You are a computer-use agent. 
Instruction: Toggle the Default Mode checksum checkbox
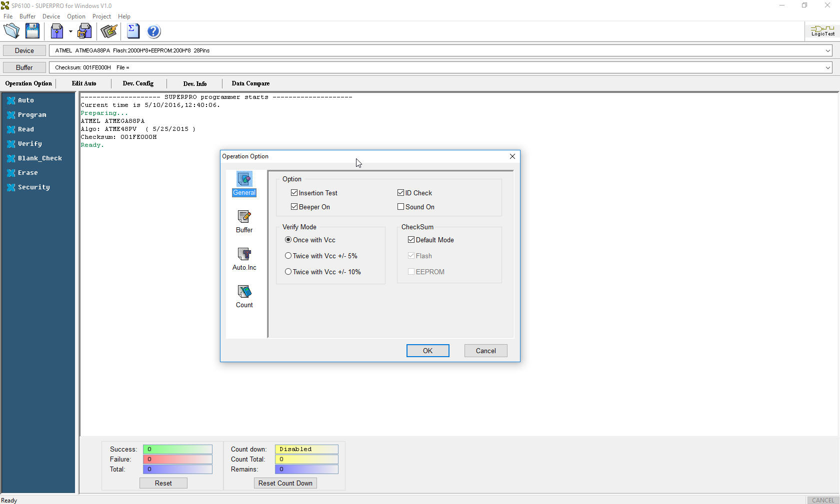click(411, 240)
